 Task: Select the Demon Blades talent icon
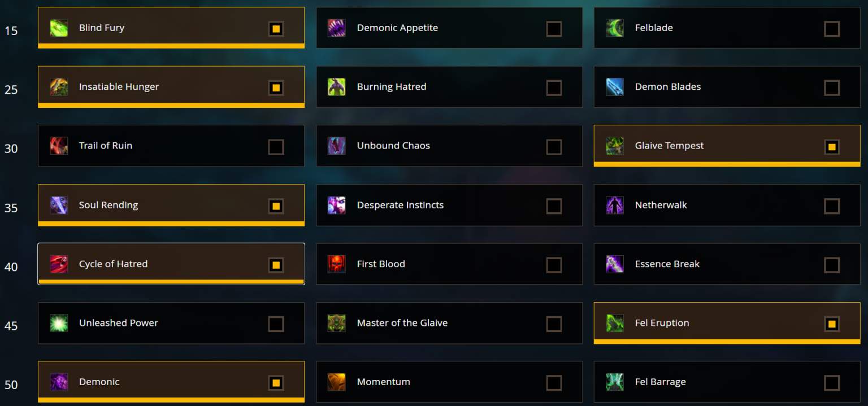pos(614,87)
